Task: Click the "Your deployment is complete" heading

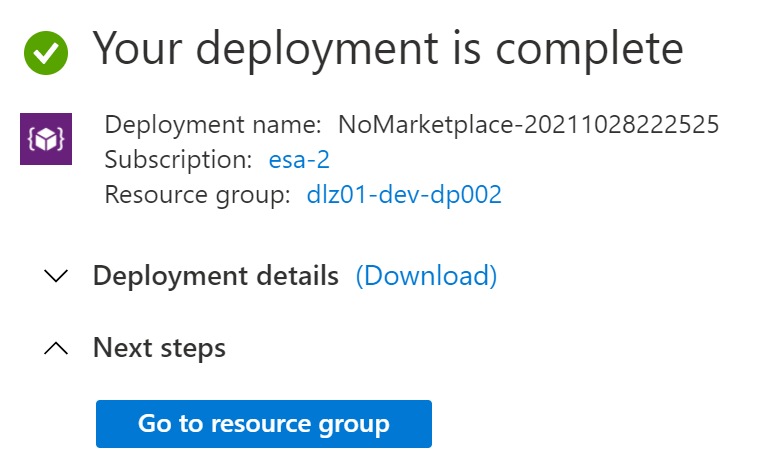Action: click(388, 50)
